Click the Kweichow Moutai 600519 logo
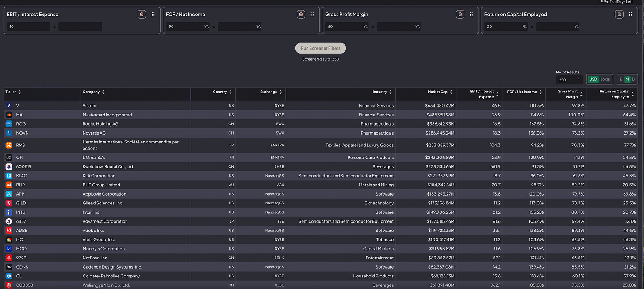The image size is (644, 289). coord(9,166)
